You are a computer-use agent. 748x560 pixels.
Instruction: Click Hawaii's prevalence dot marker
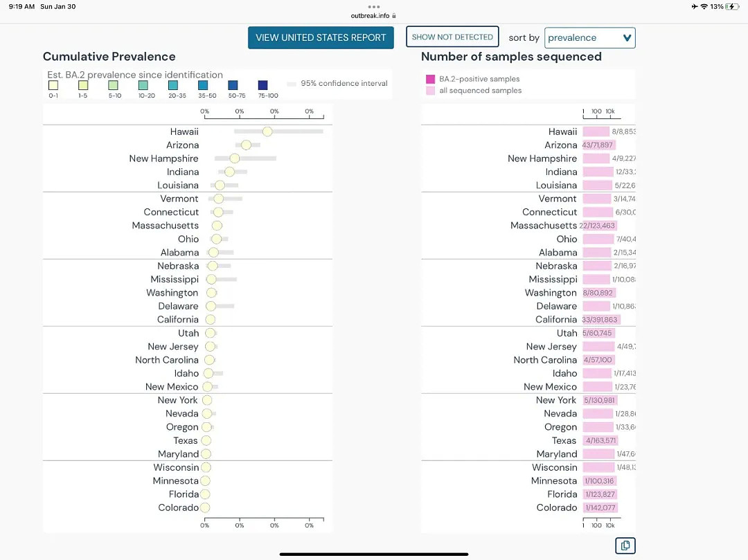pyautogui.click(x=267, y=132)
